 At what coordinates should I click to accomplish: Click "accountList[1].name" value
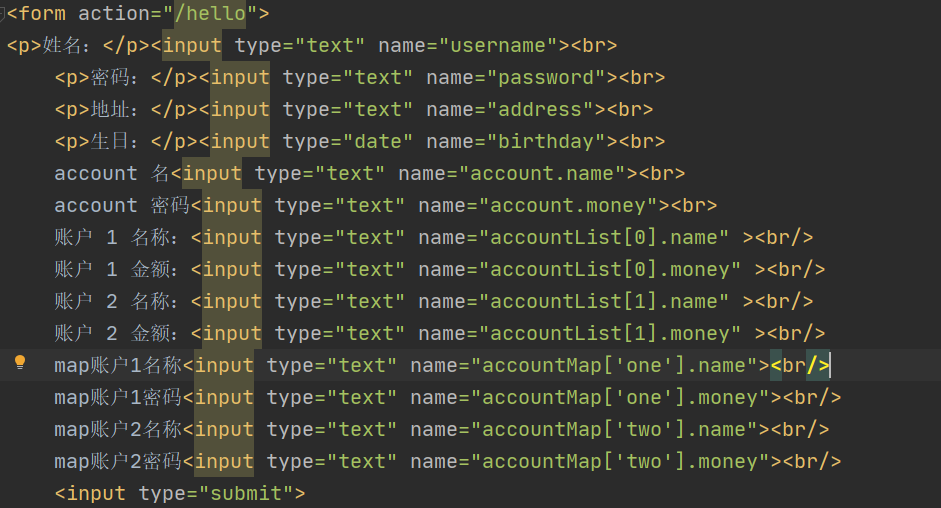pyautogui.click(x=604, y=301)
